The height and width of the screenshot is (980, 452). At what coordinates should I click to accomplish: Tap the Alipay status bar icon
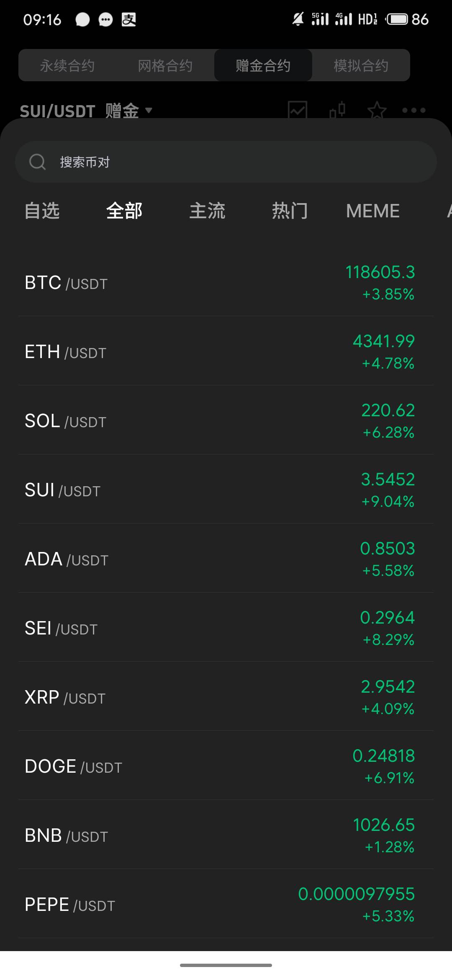[128, 19]
